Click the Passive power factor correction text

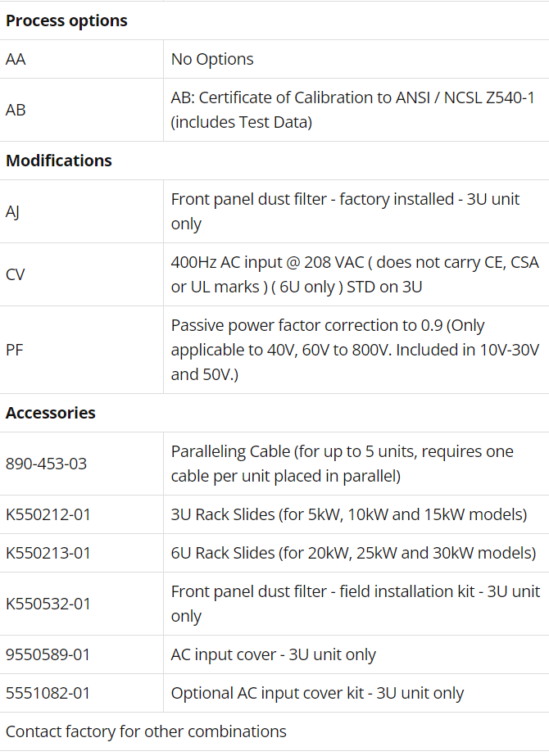tap(355, 350)
